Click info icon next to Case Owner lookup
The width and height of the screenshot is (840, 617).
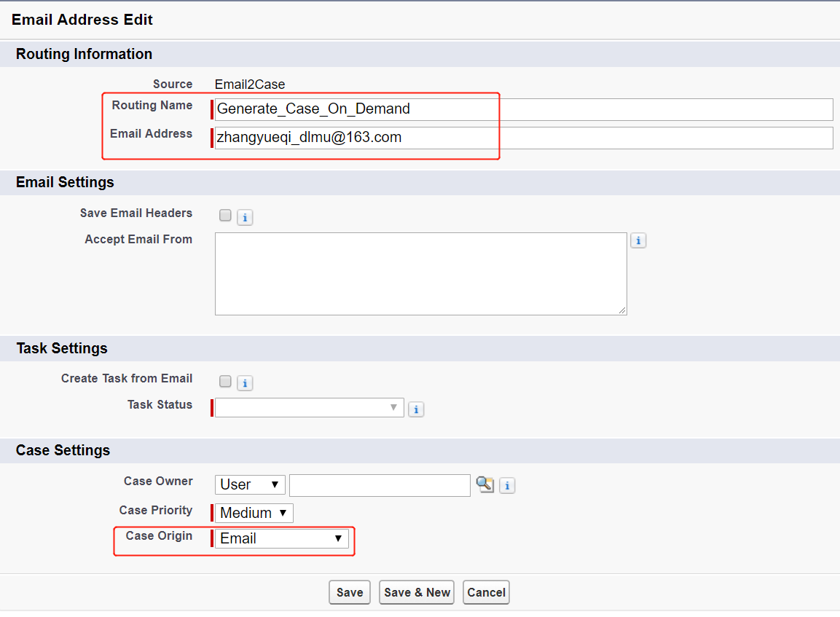[507, 485]
